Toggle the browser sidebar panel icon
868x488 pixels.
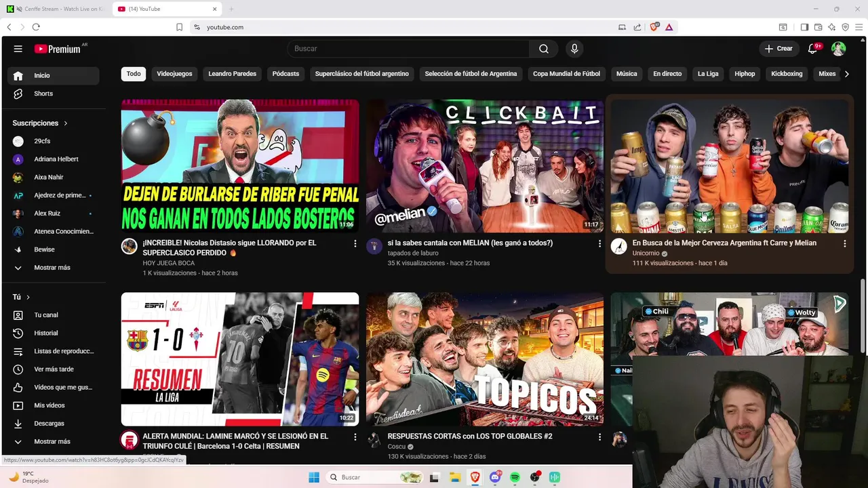(804, 27)
